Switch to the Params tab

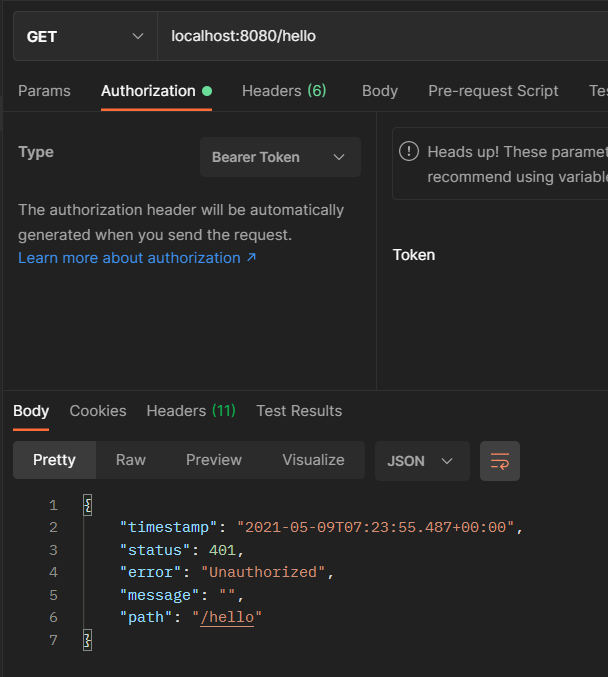[44, 91]
